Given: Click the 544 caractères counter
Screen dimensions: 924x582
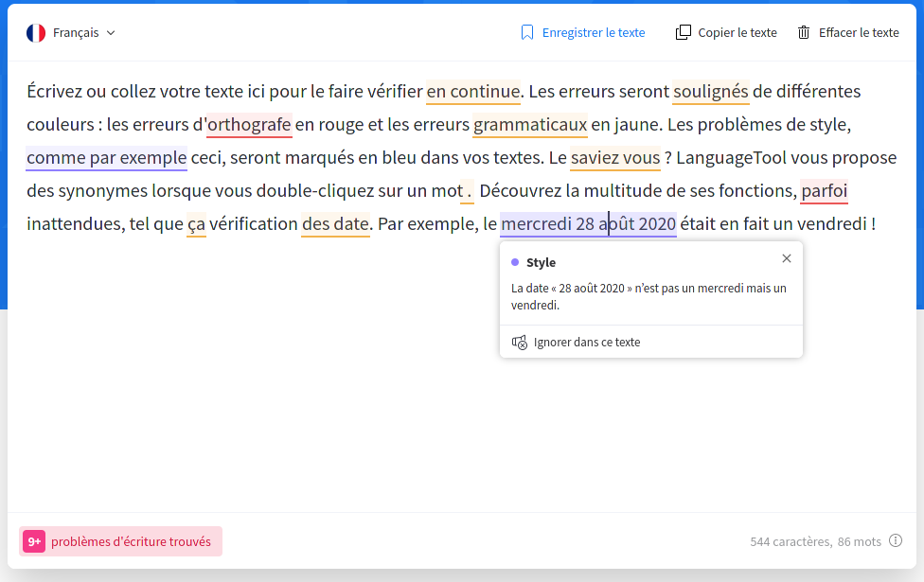Looking at the screenshot, I should [x=791, y=541].
